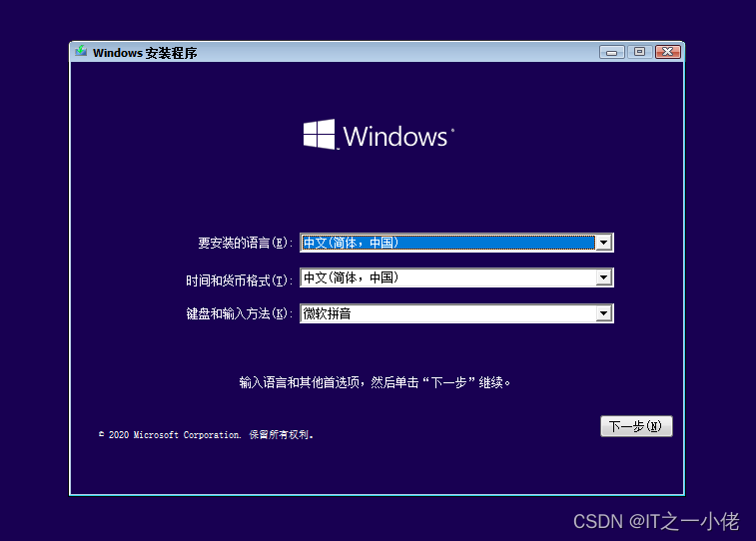Click the 要安装的语言(E) label
Screen dimensions: 756x541
click(x=245, y=243)
